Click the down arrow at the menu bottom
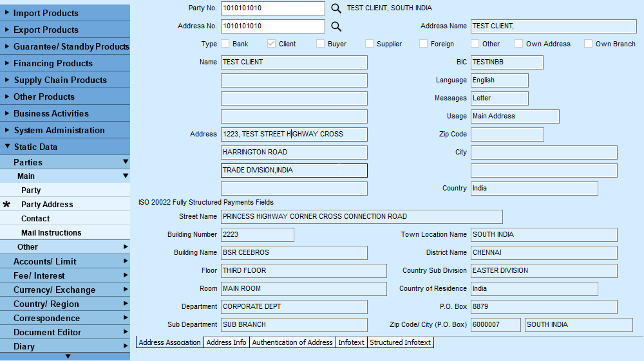Image resolution: width=644 pixels, height=361 pixels. [x=68, y=356]
